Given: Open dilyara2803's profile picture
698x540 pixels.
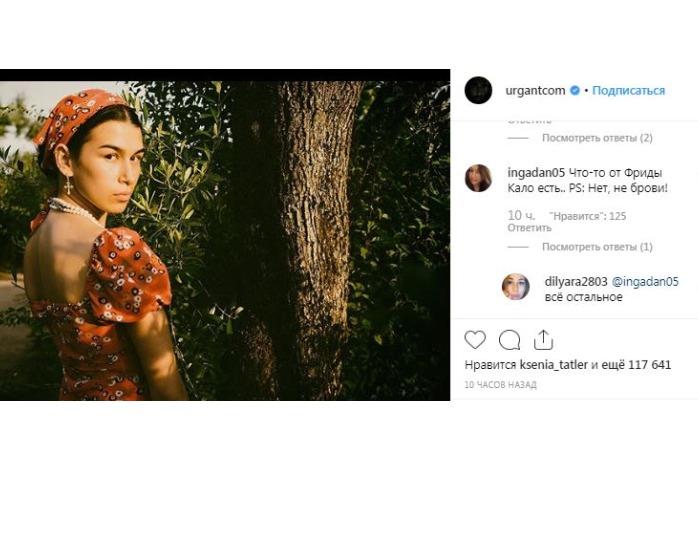Looking at the screenshot, I should pyautogui.click(x=515, y=287).
